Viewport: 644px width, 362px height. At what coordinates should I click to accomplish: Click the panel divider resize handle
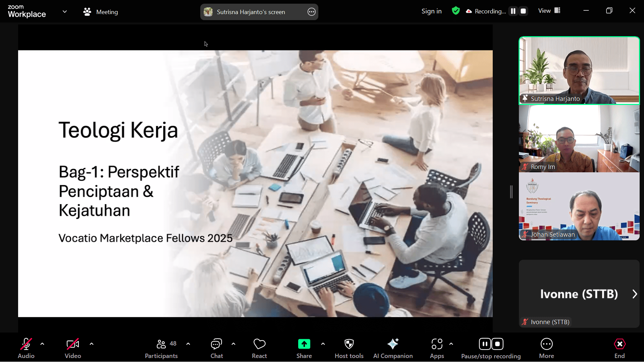(x=511, y=192)
